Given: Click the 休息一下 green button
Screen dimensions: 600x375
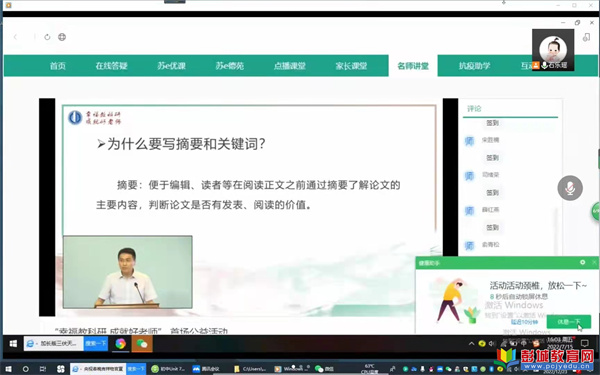Looking at the screenshot, I should 569,322.
